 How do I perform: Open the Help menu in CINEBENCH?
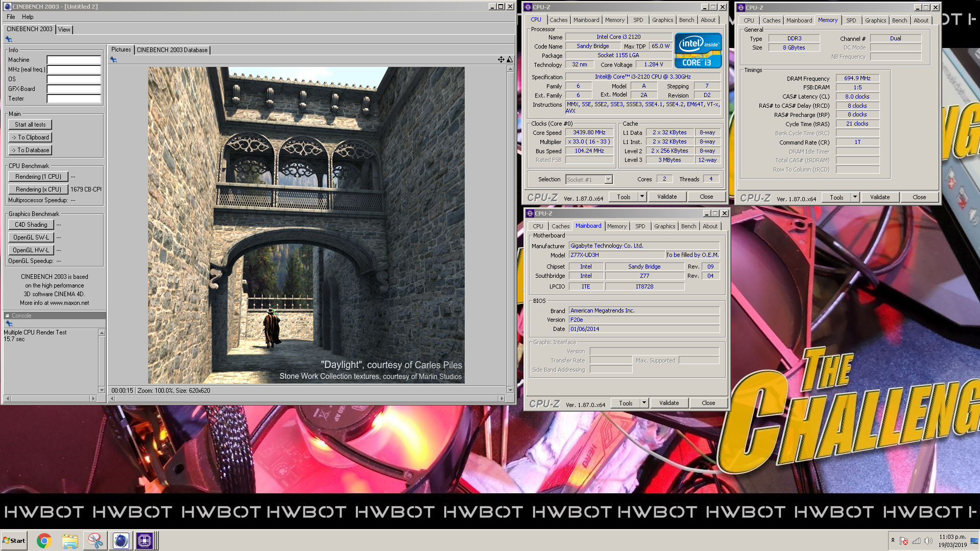tap(28, 17)
